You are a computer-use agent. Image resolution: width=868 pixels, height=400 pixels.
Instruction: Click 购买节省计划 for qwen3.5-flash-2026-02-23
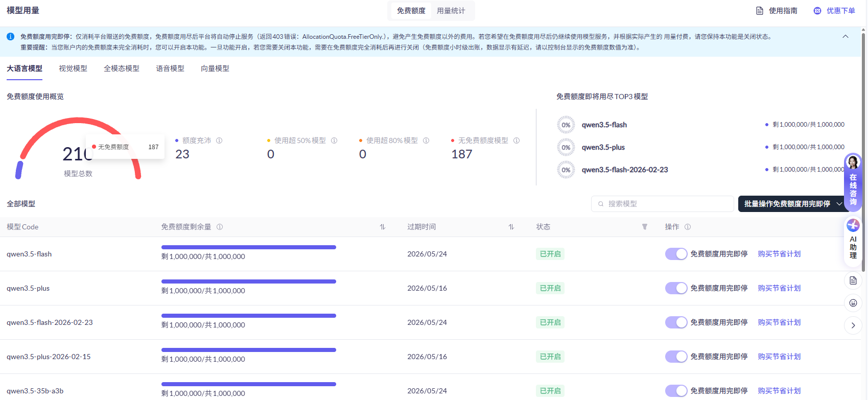point(779,322)
